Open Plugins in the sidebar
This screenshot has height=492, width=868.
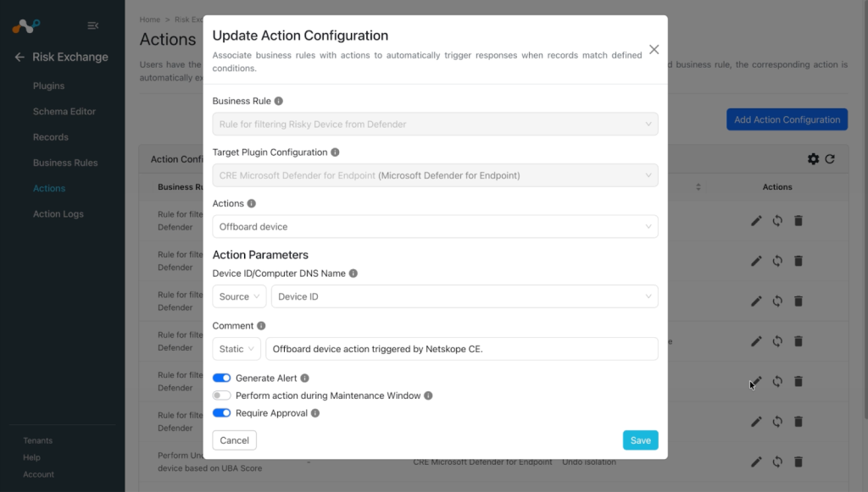point(48,86)
